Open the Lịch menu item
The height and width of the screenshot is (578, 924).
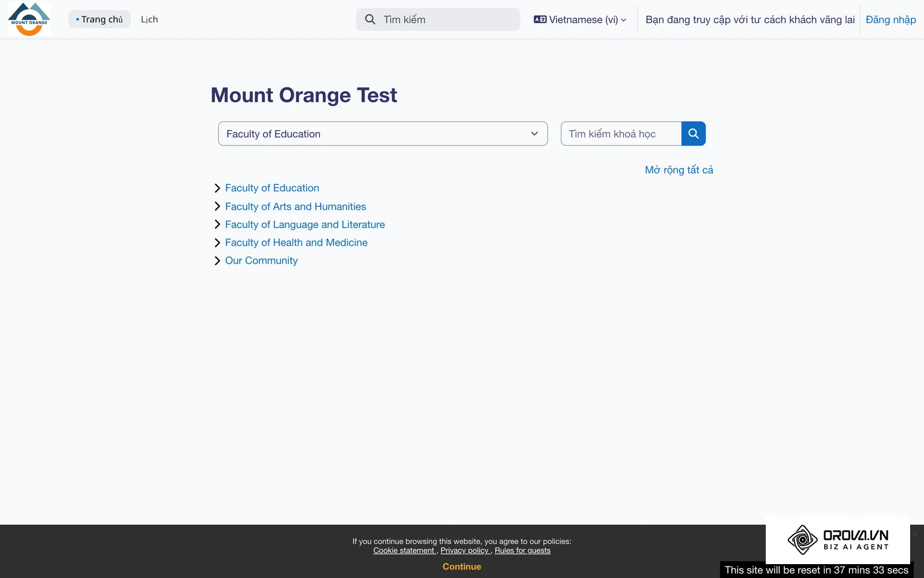[x=149, y=20]
